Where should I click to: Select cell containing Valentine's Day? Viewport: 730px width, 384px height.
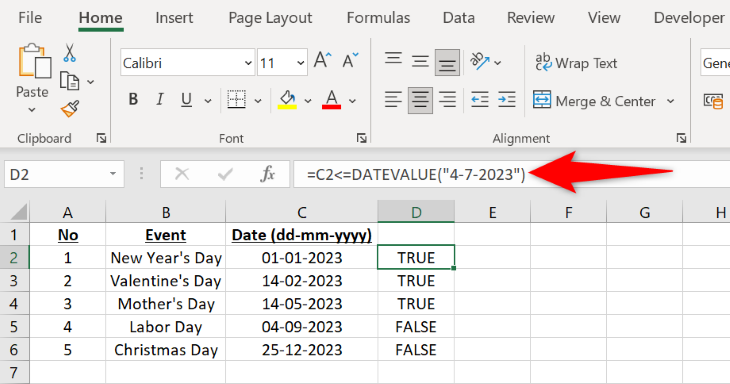[166, 281]
